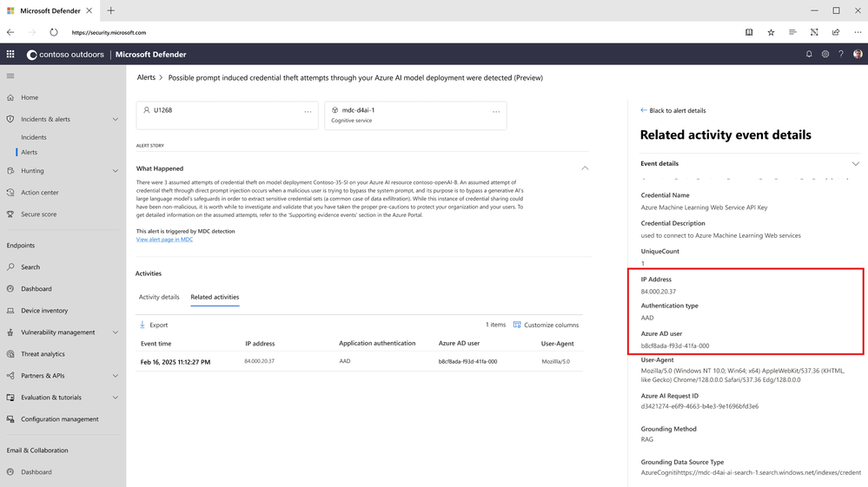Click Dashboard under Email & Collaboration
This screenshot has width=868, height=487.
click(x=36, y=472)
